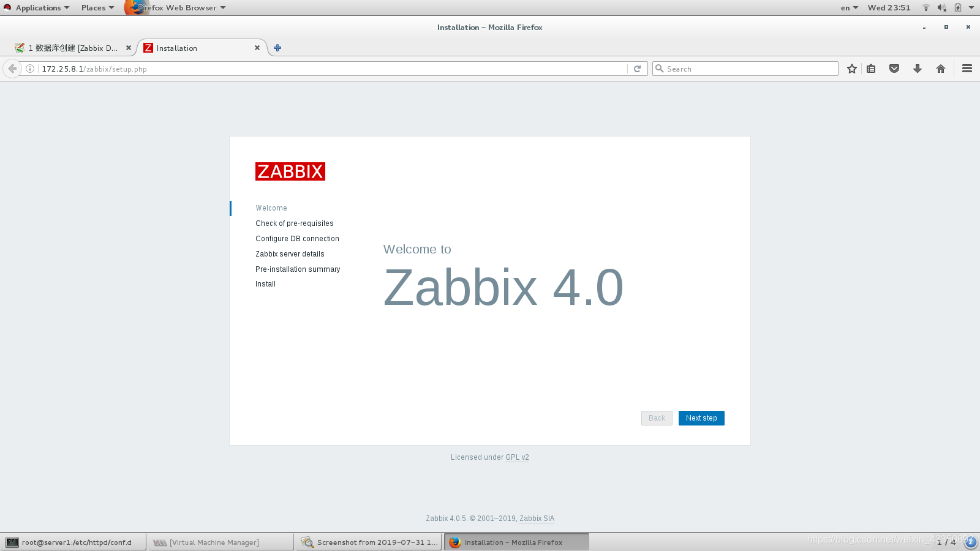
Task: Go to the Firefox home page
Action: (x=941, y=69)
